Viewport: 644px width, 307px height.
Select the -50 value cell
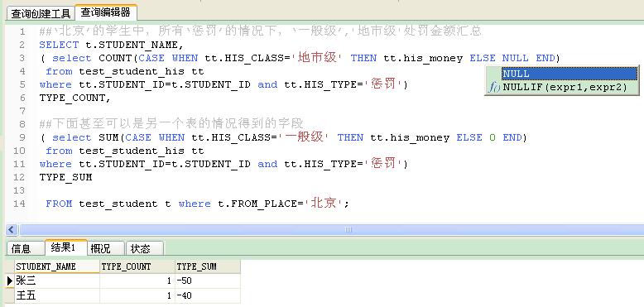[208, 281]
